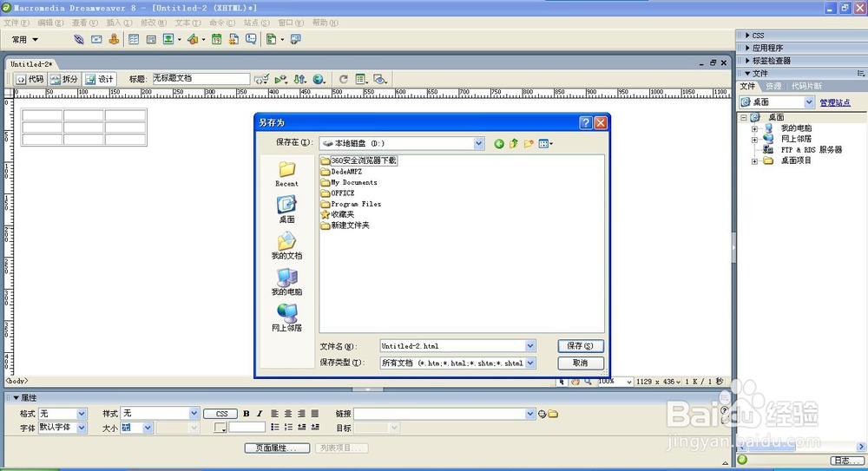This screenshot has width=868, height=471.
Task: Click the Insert Div Tag icon
Action: [x=151, y=39]
